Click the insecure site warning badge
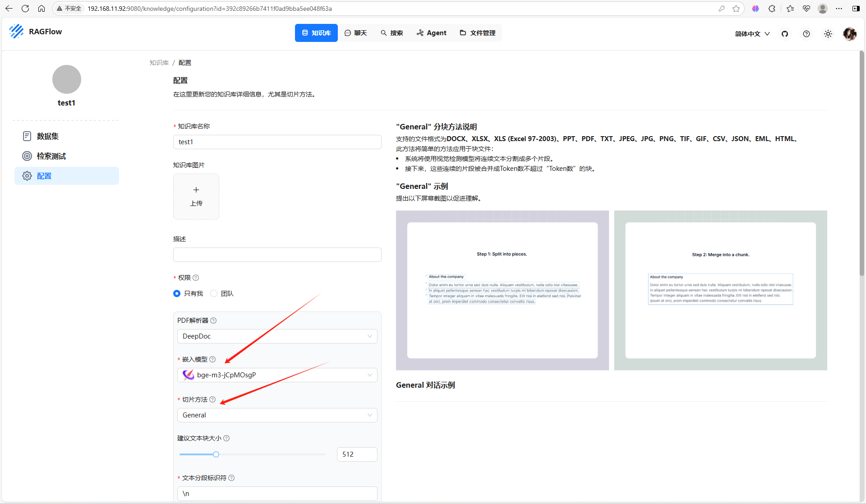This screenshot has width=866, height=504. pos(69,9)
